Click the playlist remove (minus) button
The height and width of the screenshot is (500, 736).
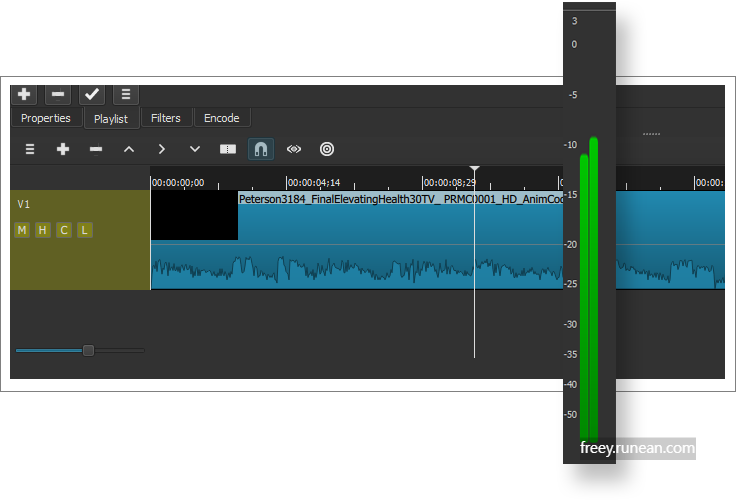pyautogui.click(x=58, y=94)
